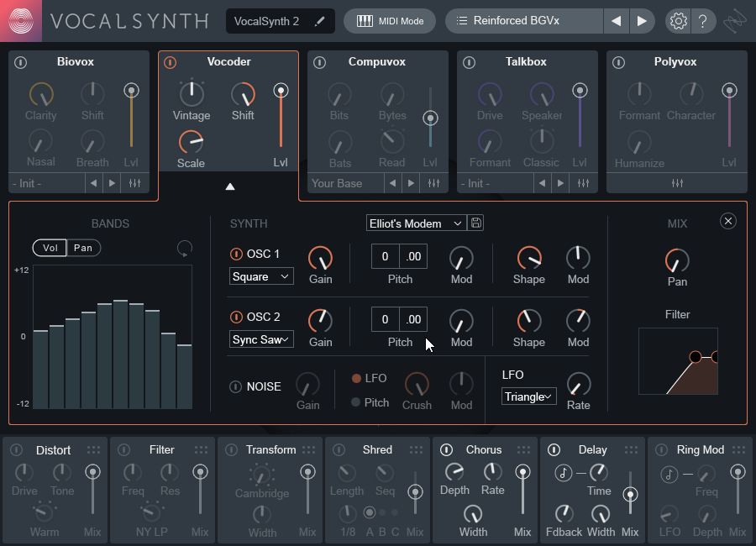756x546 pixels.
Task: Save the Elliot's Modem synth preset
Action: tap(476, 223)
